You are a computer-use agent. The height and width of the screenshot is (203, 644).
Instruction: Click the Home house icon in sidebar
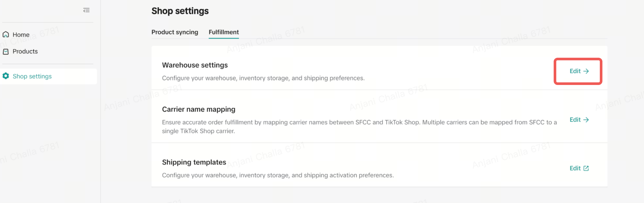6,34
